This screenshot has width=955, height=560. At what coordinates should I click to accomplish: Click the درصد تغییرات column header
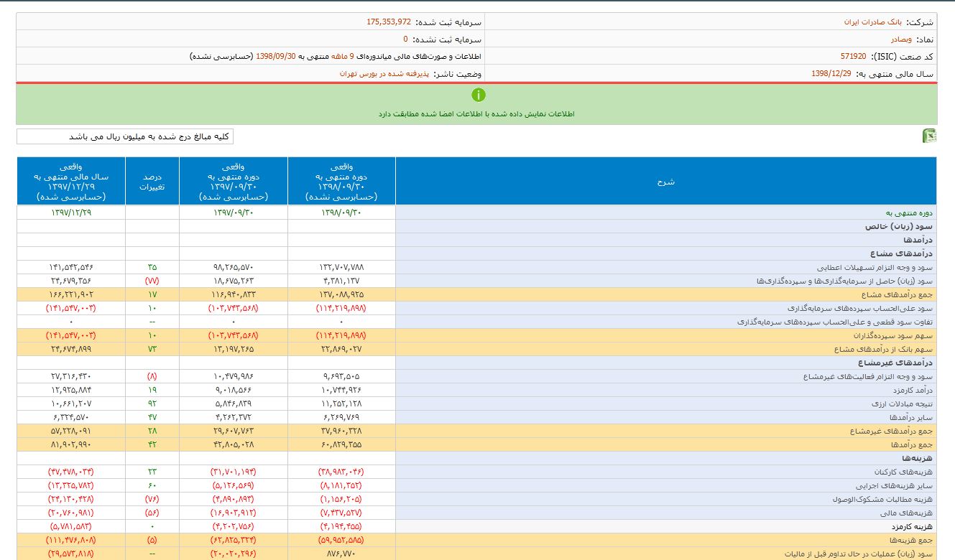(x=152, y=182)
